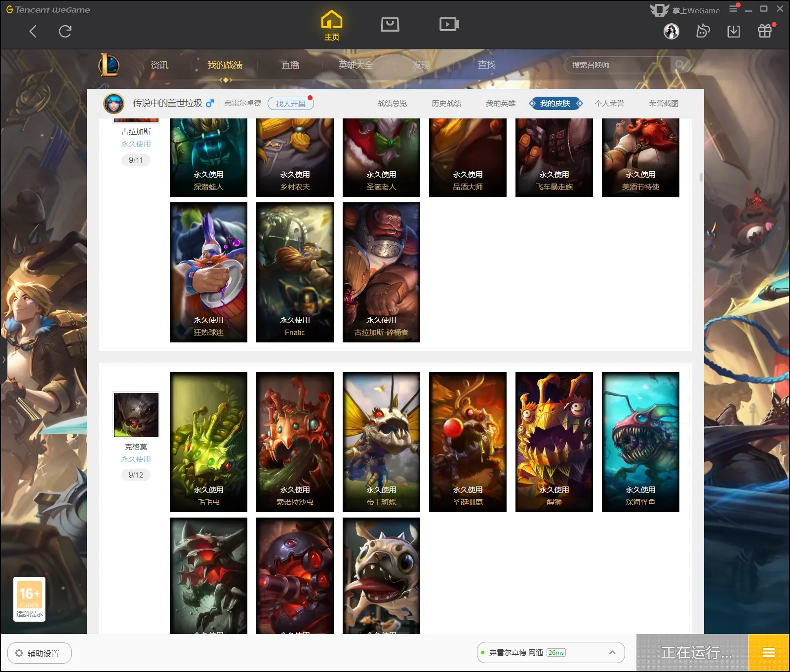Click the pug dog Kog'Maw skin card

pyautogui.click(x=381, y=576)
